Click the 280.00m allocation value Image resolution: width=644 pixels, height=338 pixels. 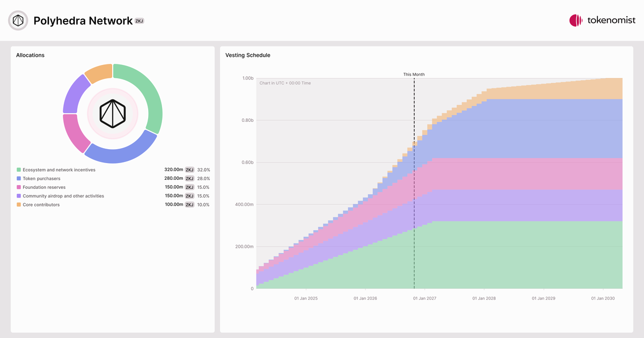[174, 178]
